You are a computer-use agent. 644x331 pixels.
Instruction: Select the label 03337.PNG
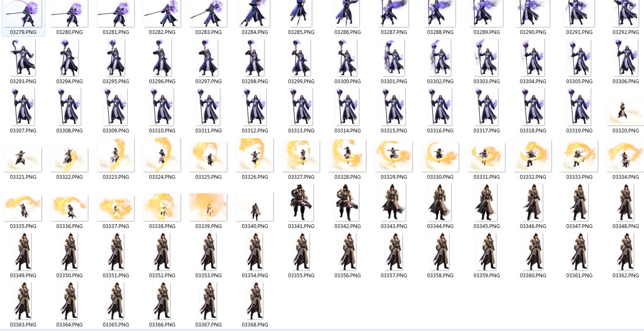tap(116, 226)
